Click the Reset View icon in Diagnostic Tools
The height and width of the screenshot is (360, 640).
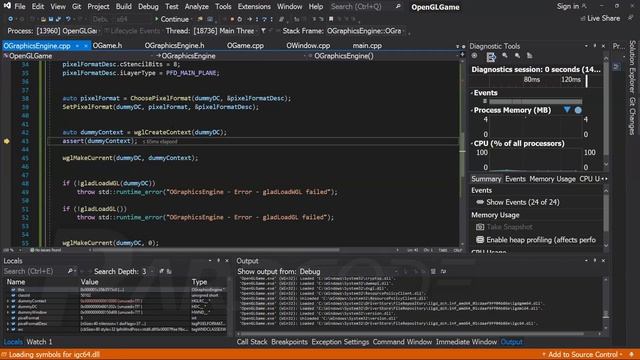pyautogui.click(x=529, y=56)
